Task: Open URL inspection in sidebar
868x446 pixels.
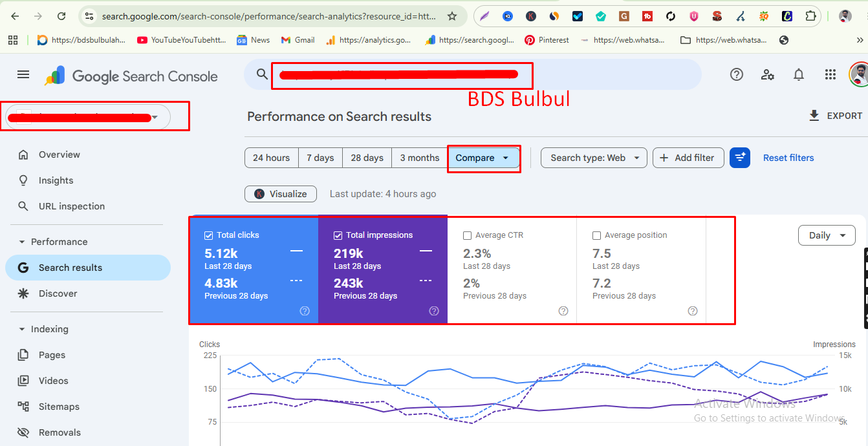Action: coord(88,206)
